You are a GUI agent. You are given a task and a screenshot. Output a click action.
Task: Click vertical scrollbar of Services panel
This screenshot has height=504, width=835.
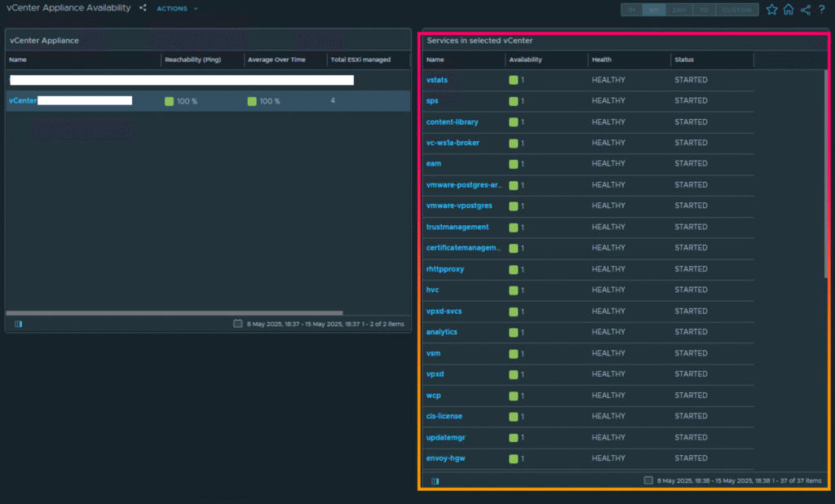(826, 174)
